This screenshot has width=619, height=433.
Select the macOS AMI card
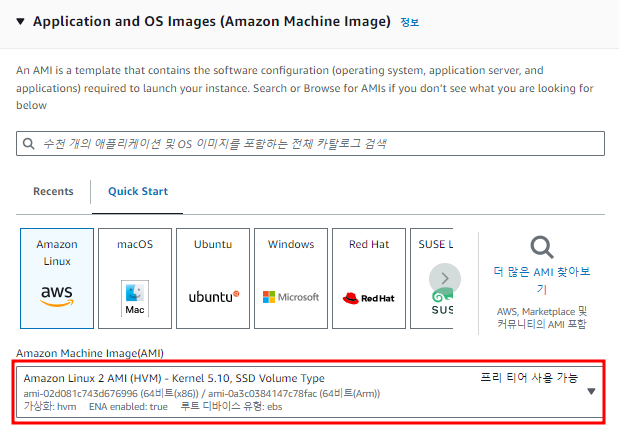click(x=135, y=278)
